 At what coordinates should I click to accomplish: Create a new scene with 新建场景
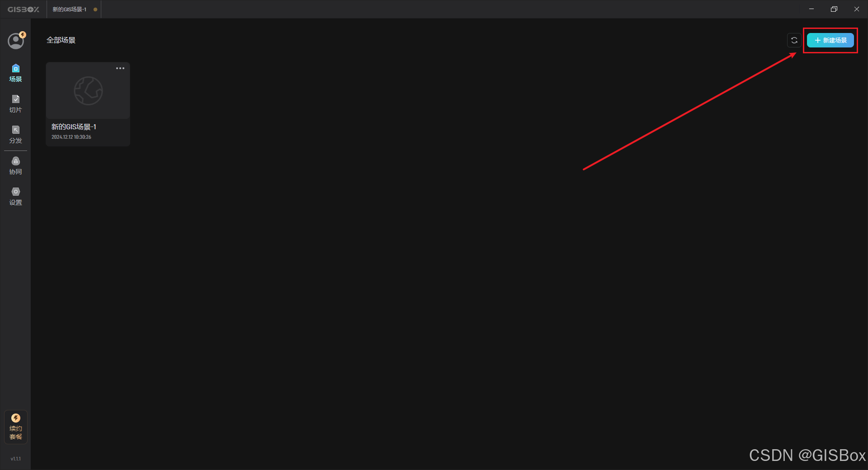tap(830, 40)
